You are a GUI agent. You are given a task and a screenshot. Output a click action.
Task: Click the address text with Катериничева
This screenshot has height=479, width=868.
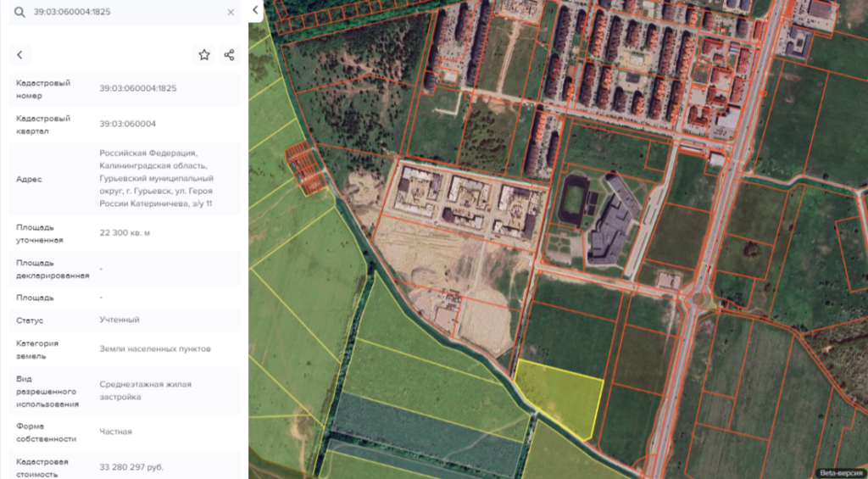[156, 178]
